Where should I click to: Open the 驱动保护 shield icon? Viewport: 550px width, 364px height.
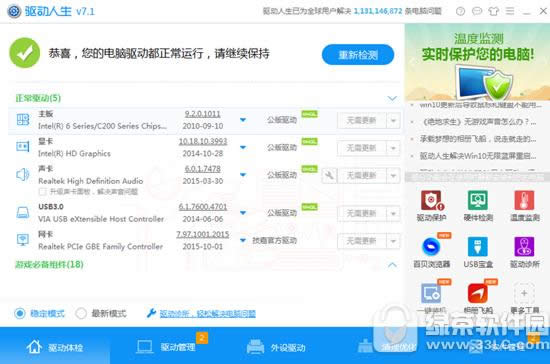pyautogui.click(x=431, y=201)
